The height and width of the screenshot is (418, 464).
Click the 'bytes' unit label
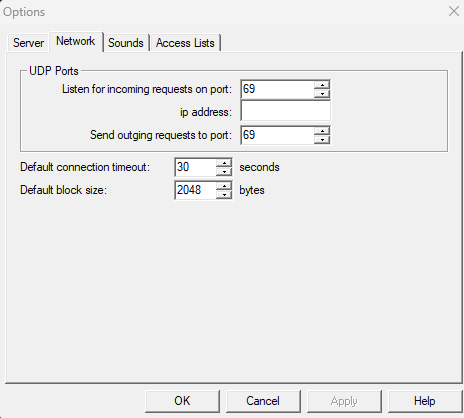point(252,190)
